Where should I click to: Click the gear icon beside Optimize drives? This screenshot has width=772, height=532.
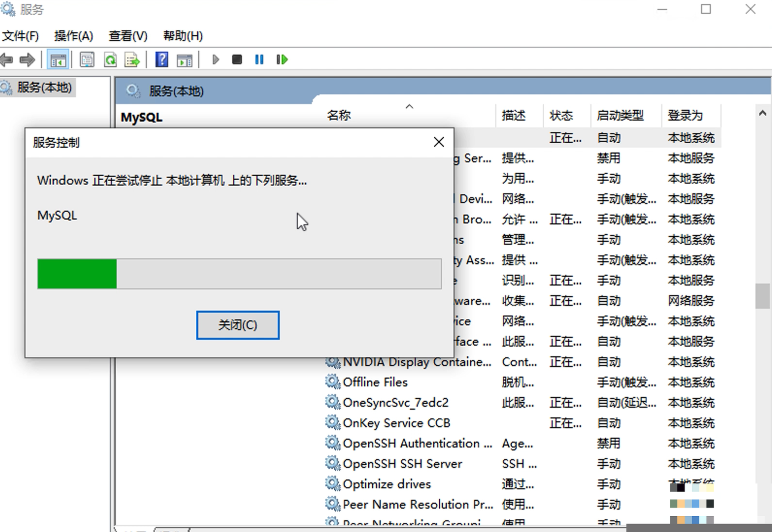pyautogui.click(x=333, y=484)
